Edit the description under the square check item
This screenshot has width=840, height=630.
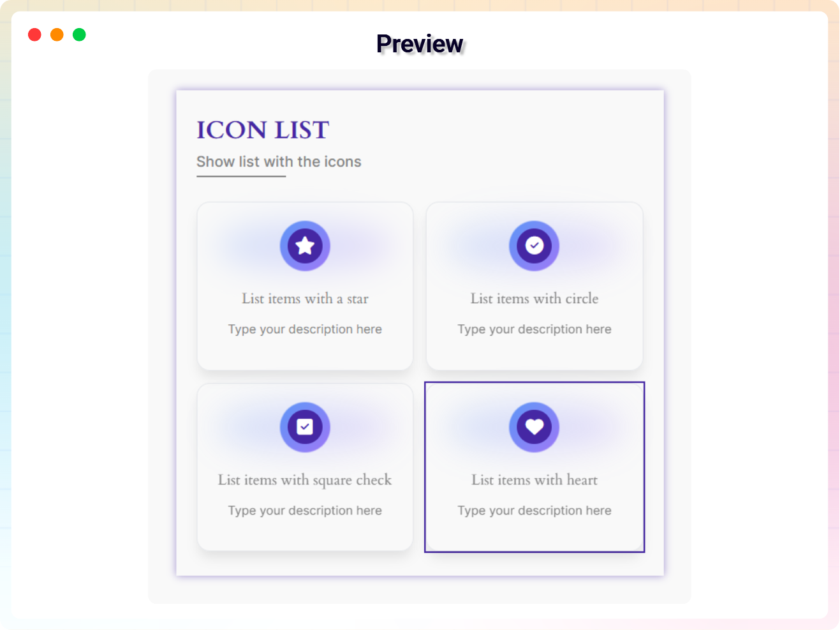click(x=305, y=511)
